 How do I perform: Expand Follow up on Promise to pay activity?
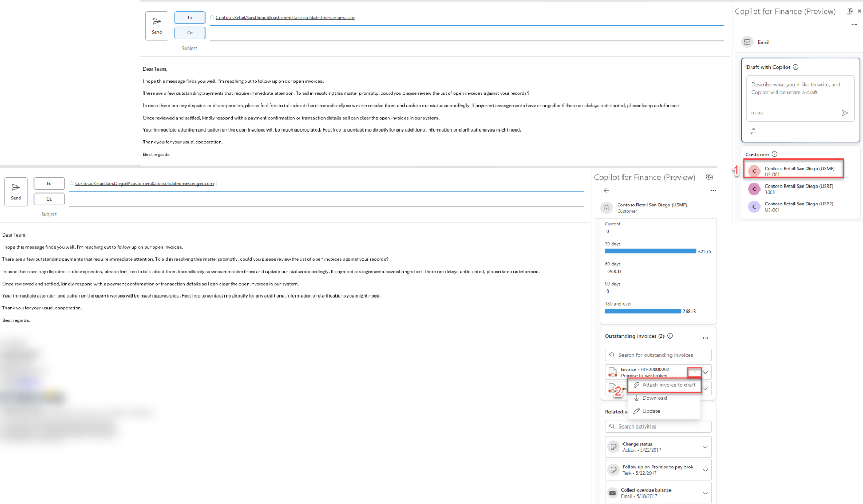706,470
